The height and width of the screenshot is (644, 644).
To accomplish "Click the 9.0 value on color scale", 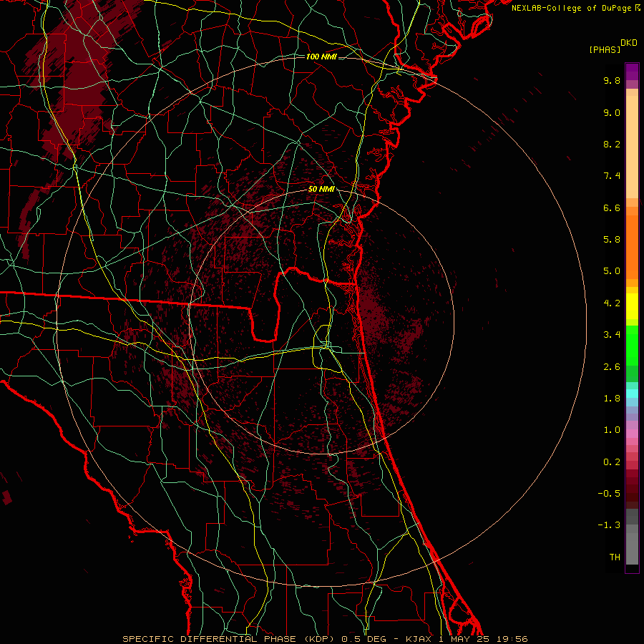I will [612, 112].
